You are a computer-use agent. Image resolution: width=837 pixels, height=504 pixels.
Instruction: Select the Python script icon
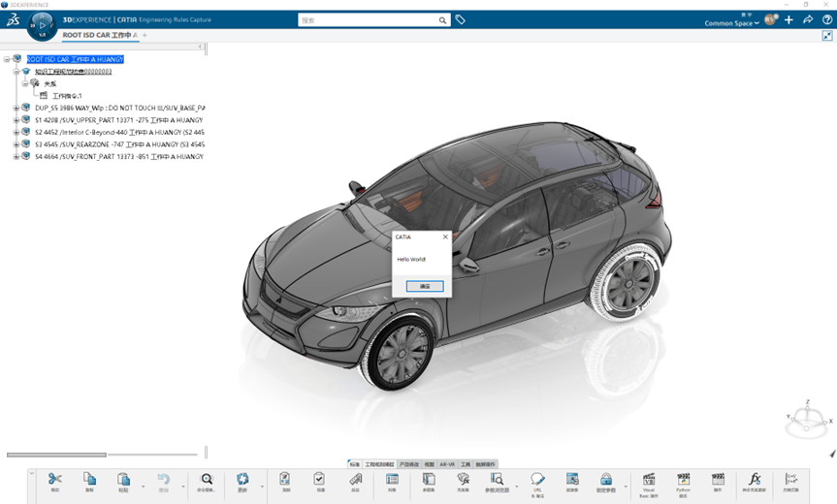click(683, 479)
